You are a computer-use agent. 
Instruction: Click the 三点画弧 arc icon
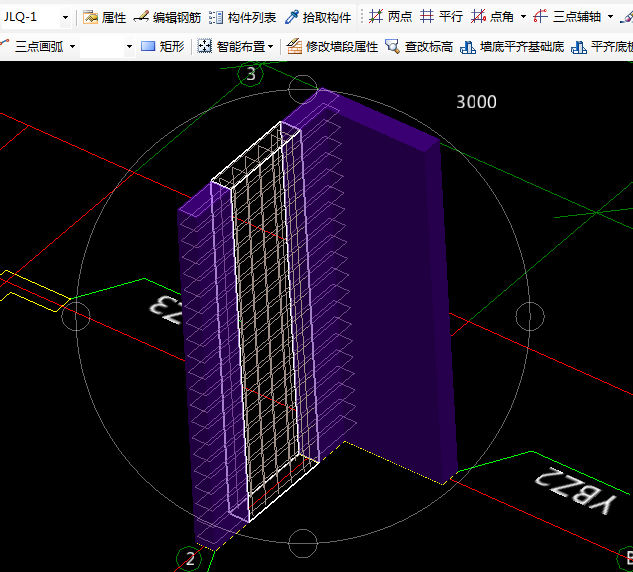pos(5,46)
